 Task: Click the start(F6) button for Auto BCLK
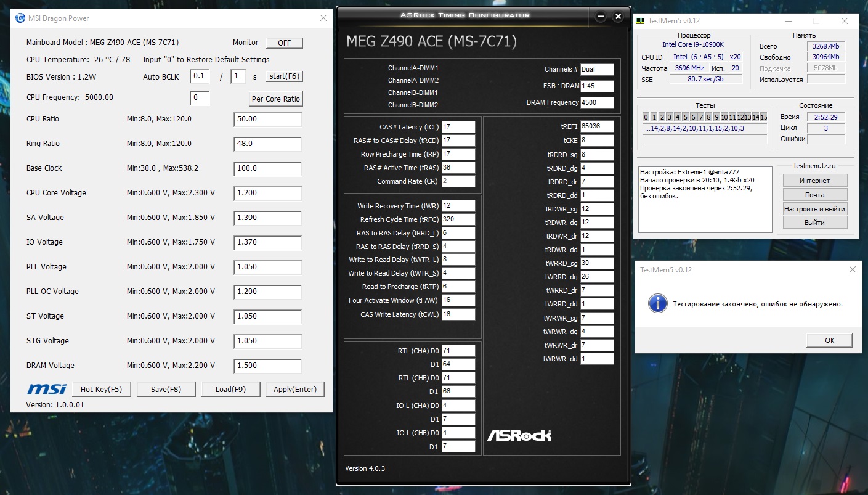[x=285, y=76]
